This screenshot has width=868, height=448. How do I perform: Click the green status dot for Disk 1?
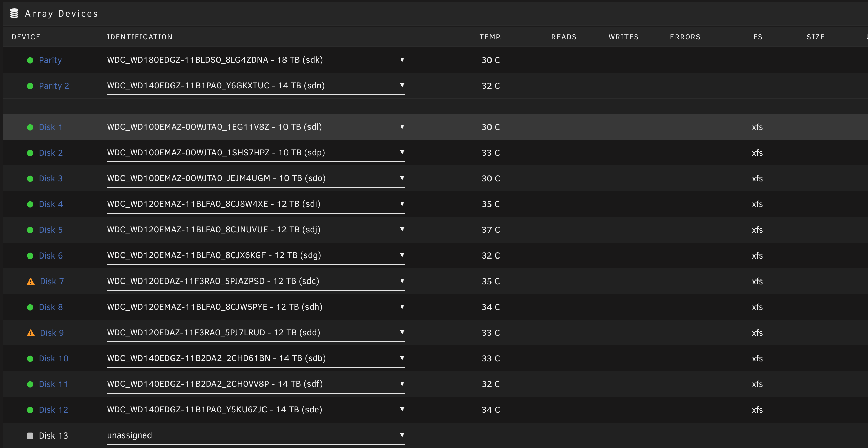point(30,127)
